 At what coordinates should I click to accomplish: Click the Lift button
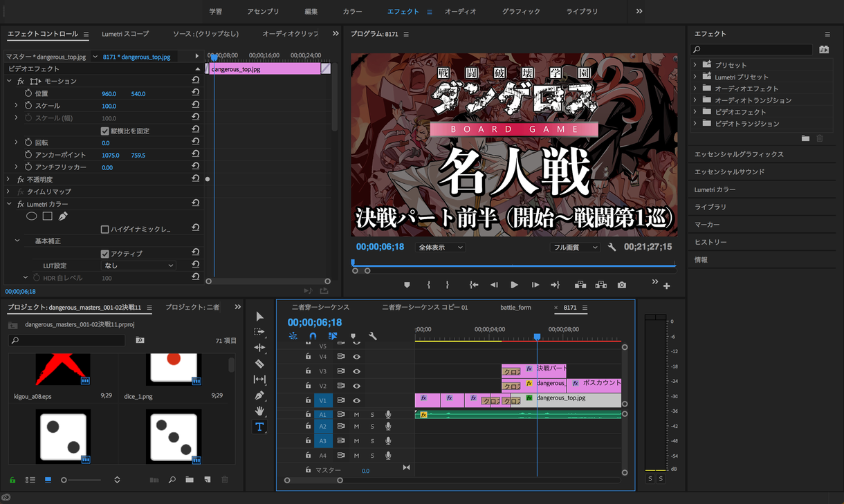[580, 285]
